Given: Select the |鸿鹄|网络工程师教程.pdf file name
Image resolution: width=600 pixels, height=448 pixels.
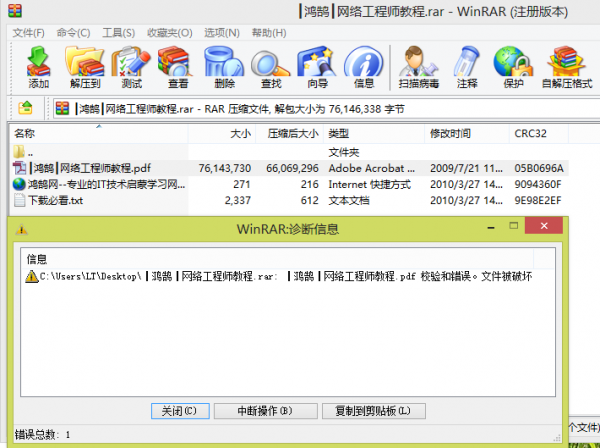Looking at the screenshot, I should point(90,168).
